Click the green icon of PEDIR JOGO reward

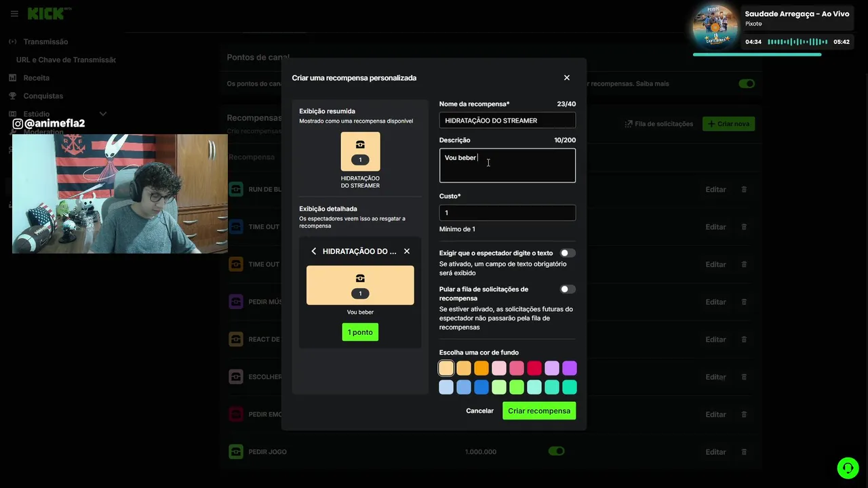pyautogui.click(x=236, y=451)
